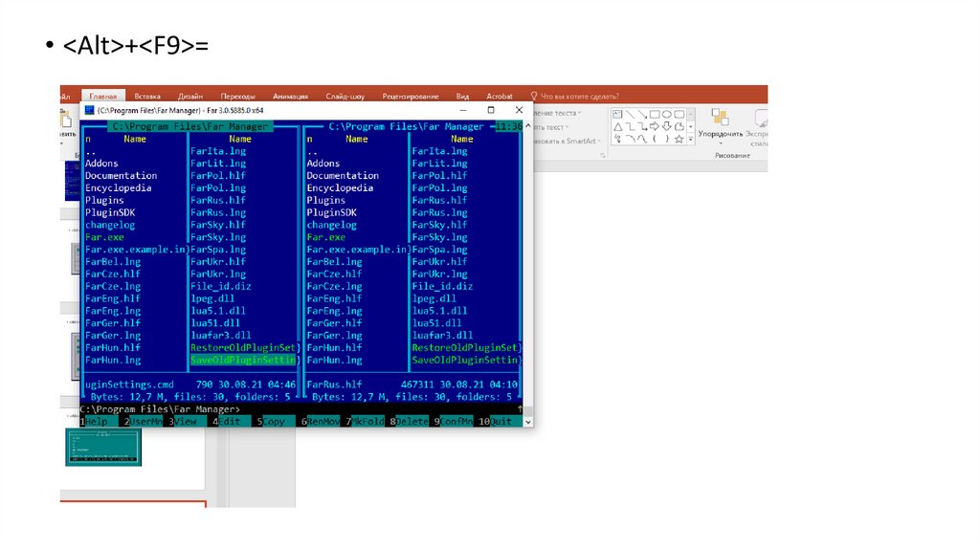Viewport: 980px width, 549px height.
Task: Go to the Слайд-шоу tab
Action: click(x=345, y=97)
